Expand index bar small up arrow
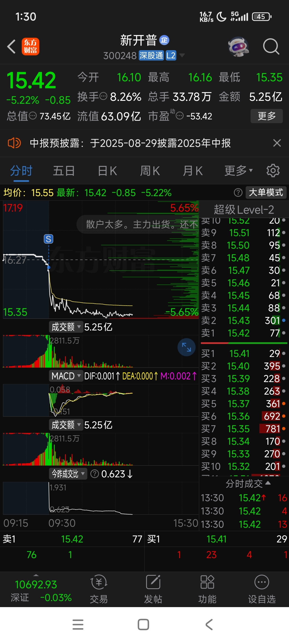 (36, 575)
